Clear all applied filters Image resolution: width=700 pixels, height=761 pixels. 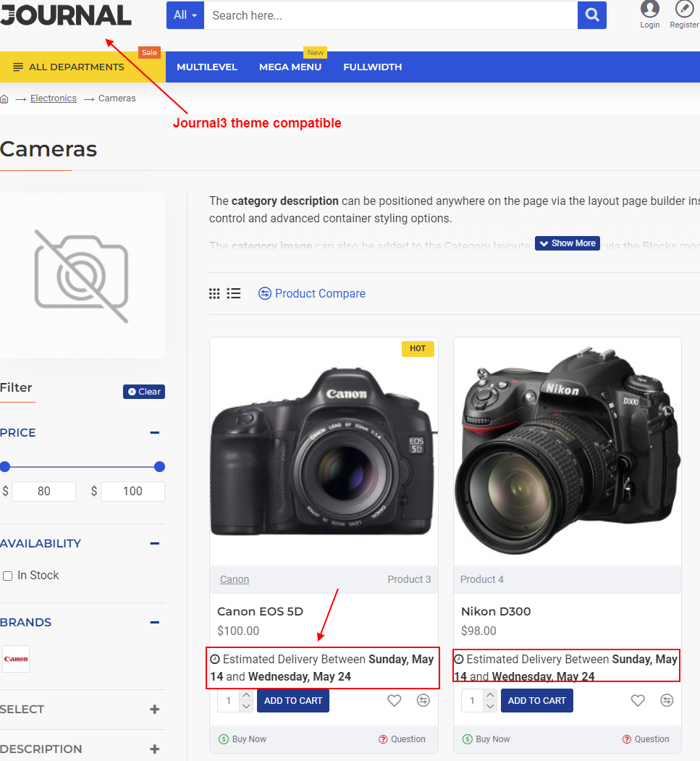coord(144,392)
